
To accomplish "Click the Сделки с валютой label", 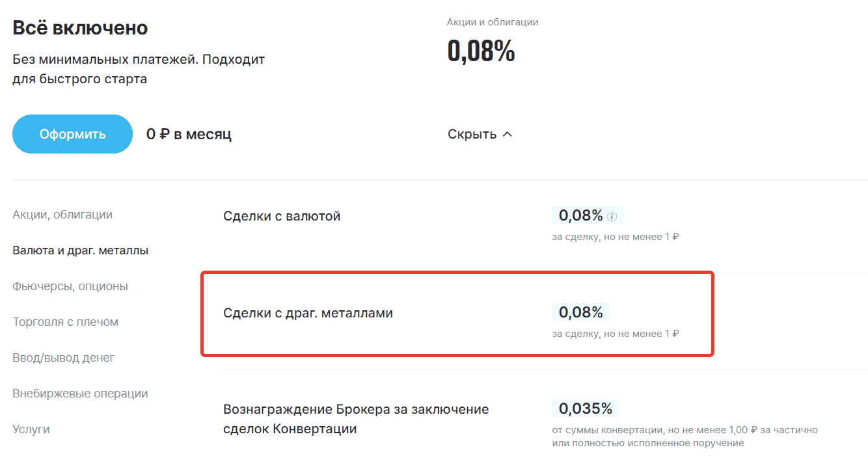I will coord(282,216).
